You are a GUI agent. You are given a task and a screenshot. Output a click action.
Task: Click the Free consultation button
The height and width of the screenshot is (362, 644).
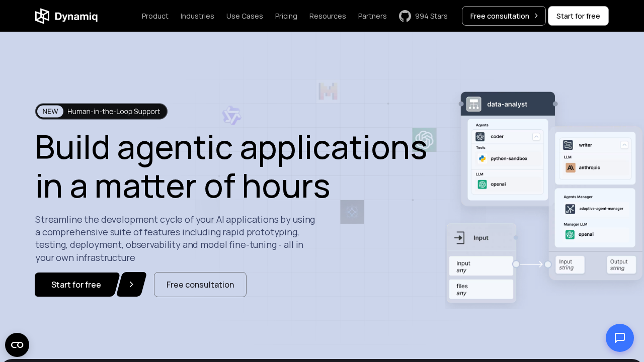coord(200,285)
